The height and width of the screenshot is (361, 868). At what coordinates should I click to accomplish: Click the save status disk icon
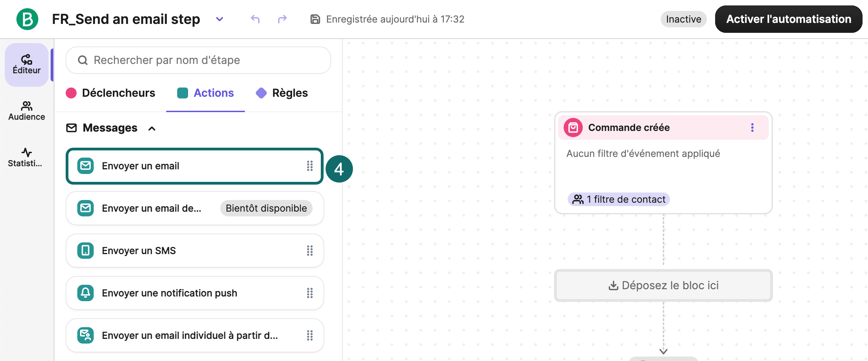(x=315, y=19)
